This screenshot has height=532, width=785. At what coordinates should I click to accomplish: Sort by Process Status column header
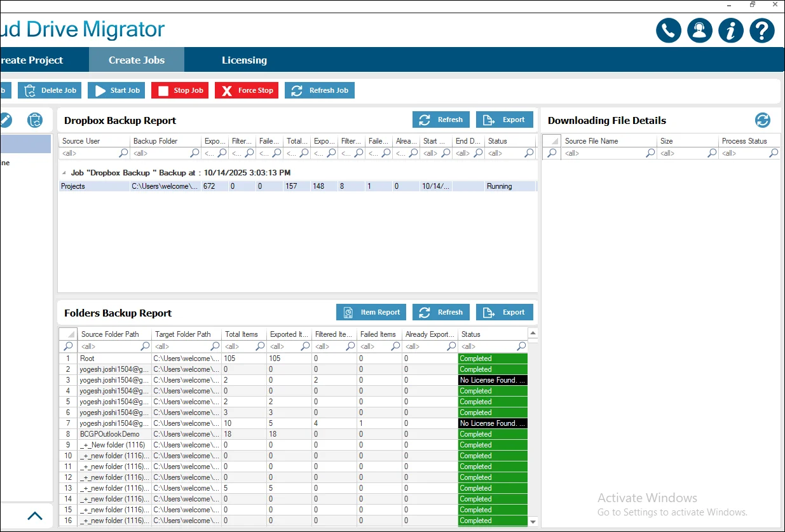pos(749,141)
